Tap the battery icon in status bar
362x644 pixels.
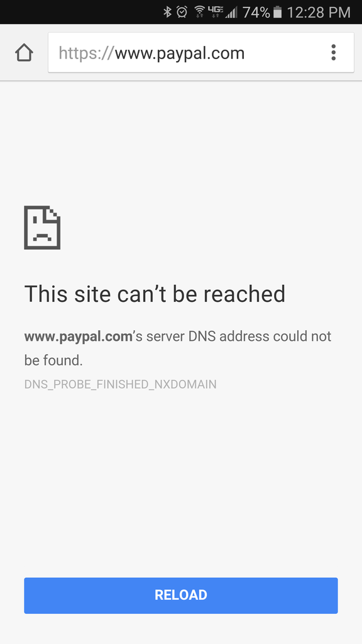pyautogui.click(x=278, y=13)
